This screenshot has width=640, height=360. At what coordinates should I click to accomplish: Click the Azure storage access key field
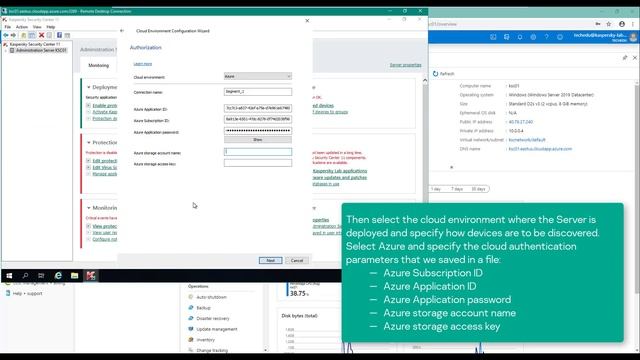[258, 163]
